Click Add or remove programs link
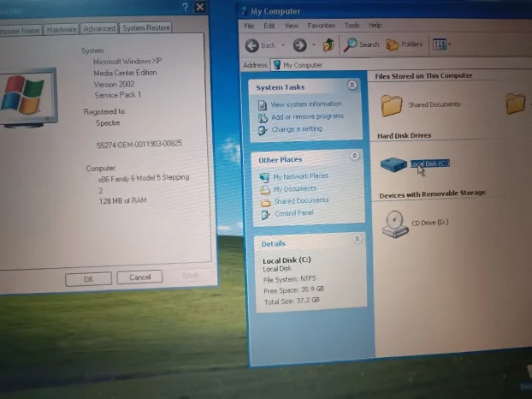Image resolution: width=532 pixels, height=399 pixels. click(307, 116)
